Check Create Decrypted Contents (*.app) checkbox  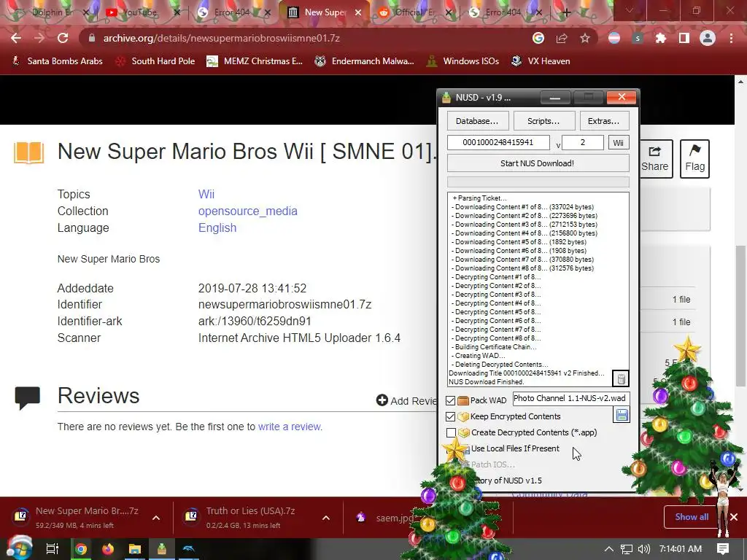click(x=451, y=433)
